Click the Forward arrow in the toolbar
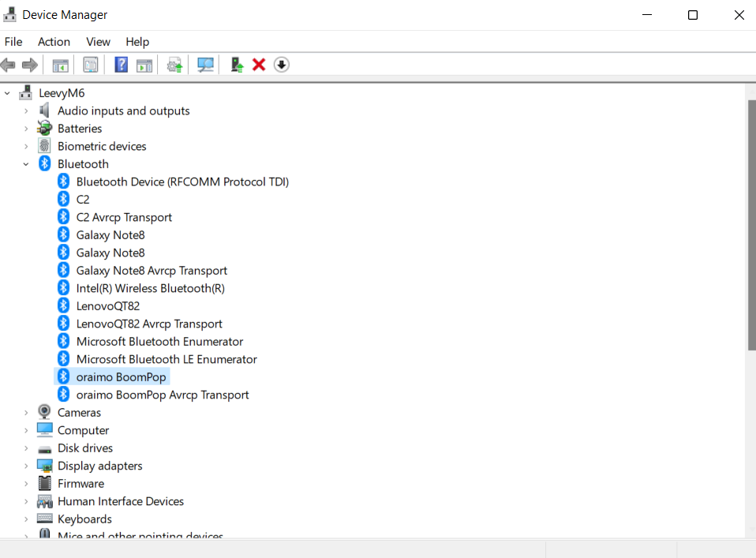 (30, 65)
